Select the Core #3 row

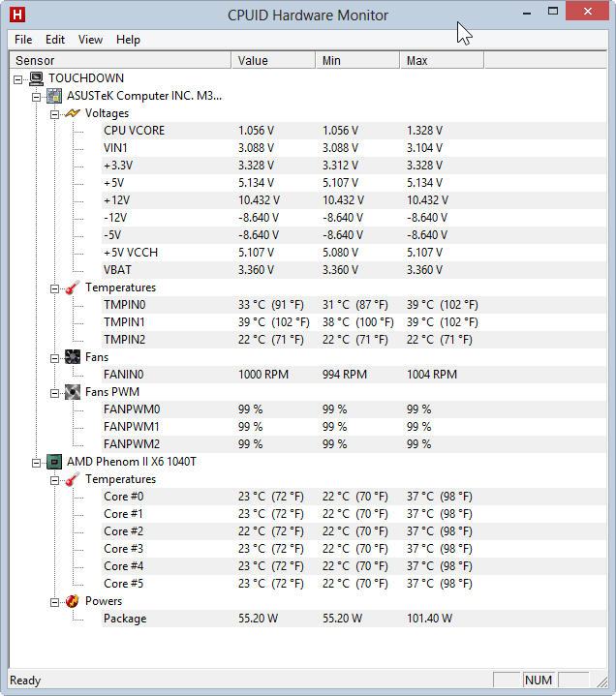click(x=354, y=549)
